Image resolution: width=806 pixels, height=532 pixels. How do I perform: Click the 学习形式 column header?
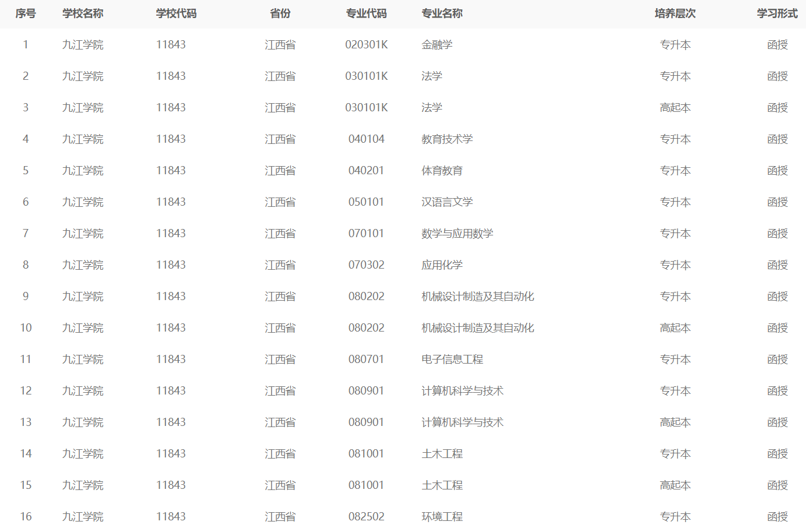point(777,13)
